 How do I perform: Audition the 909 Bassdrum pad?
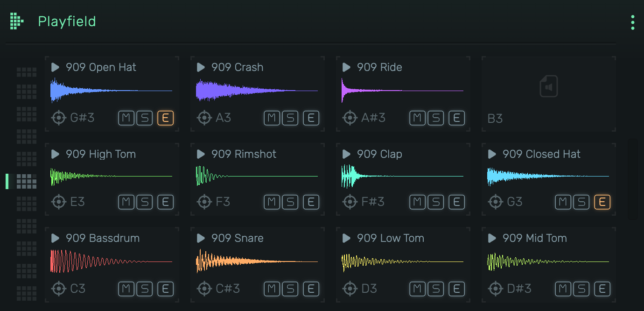pyautogui.click(x=55, y=238)
